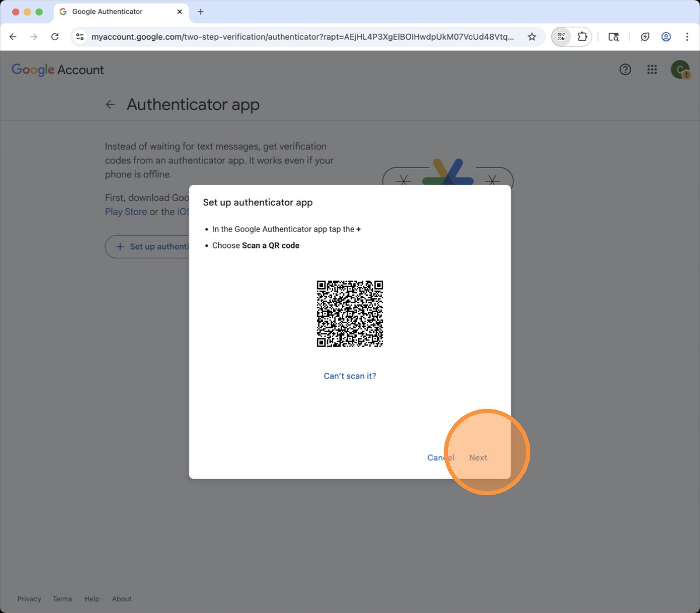This screenshot has height=613, width=700.
Task: Open Chrome profile icon
Action: point(666,37)
